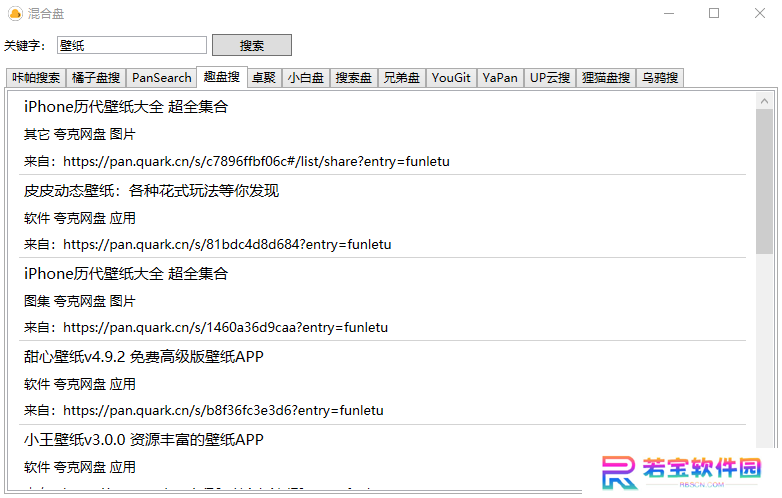Image resolution: width=782 pixels, height=498 pixels.
Task: Focus the 关键字 keyword input field
Action: (132, 45)
